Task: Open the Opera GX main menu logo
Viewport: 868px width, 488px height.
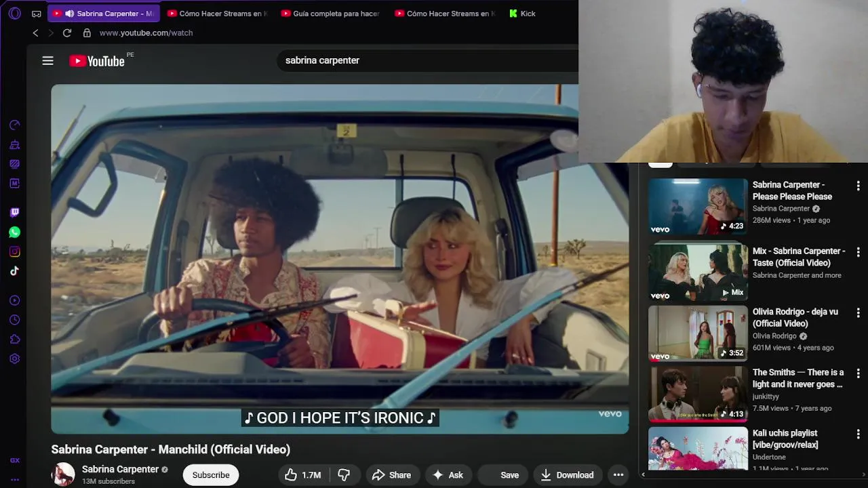Action: point(14,14)
